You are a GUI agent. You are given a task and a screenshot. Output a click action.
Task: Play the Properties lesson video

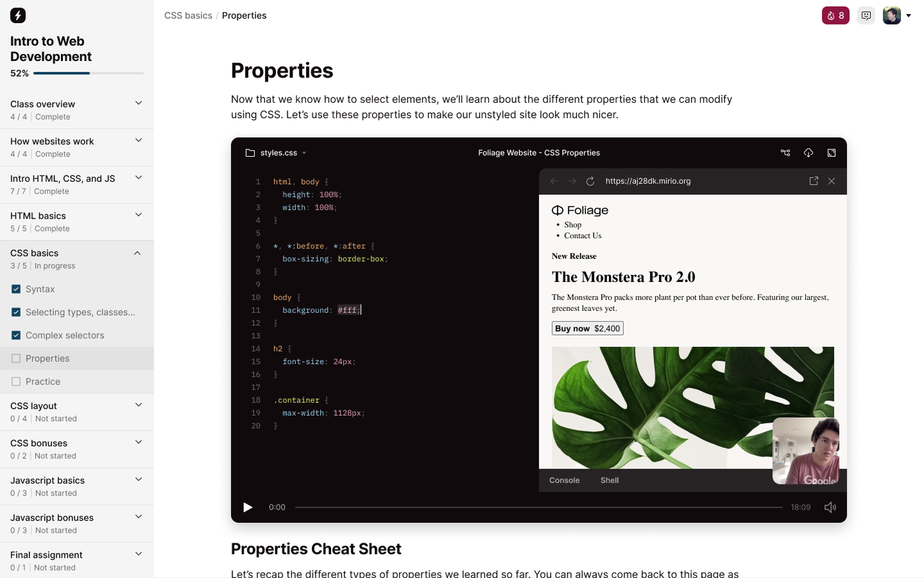(248, 507)
